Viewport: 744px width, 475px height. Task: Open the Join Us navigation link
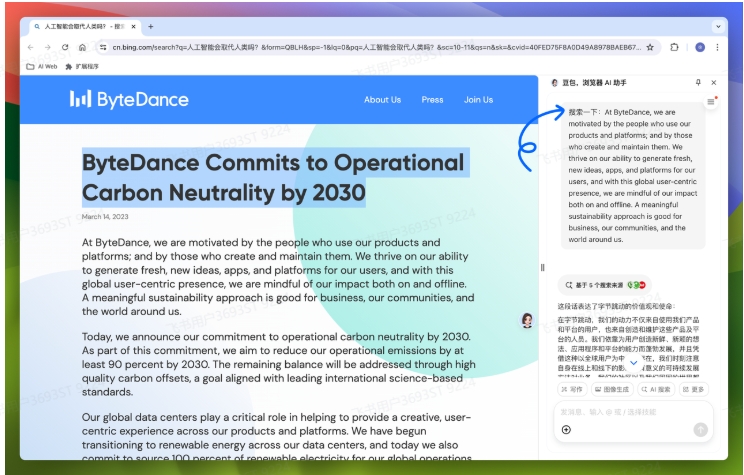click(x=478, y=100)
